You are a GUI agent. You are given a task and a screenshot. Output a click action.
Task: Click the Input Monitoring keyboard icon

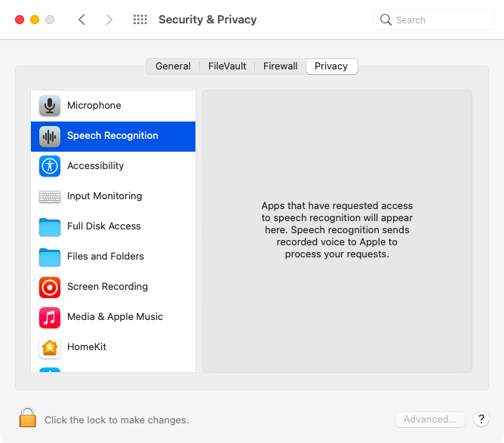coord(50,196)
